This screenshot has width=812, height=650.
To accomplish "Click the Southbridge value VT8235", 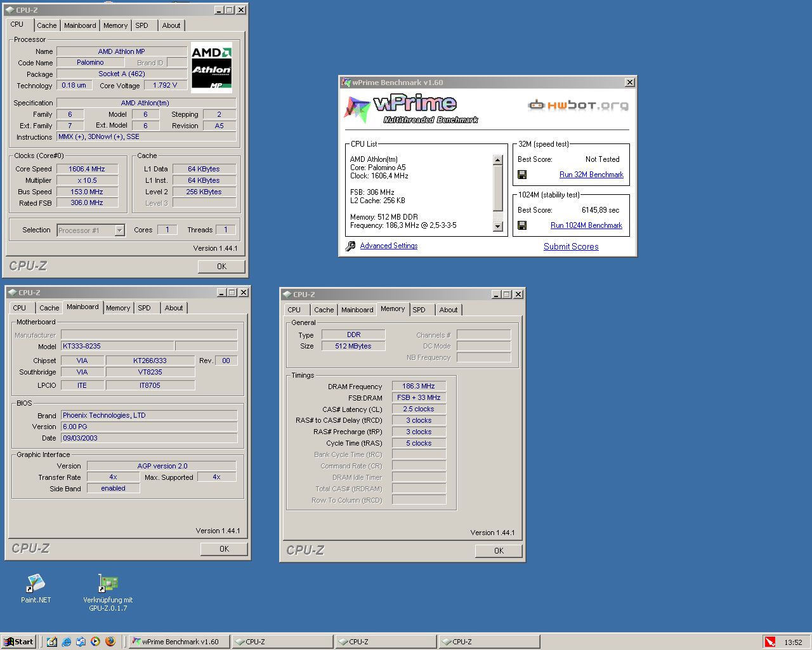I will pyautogui.click(x=150, y=372).
